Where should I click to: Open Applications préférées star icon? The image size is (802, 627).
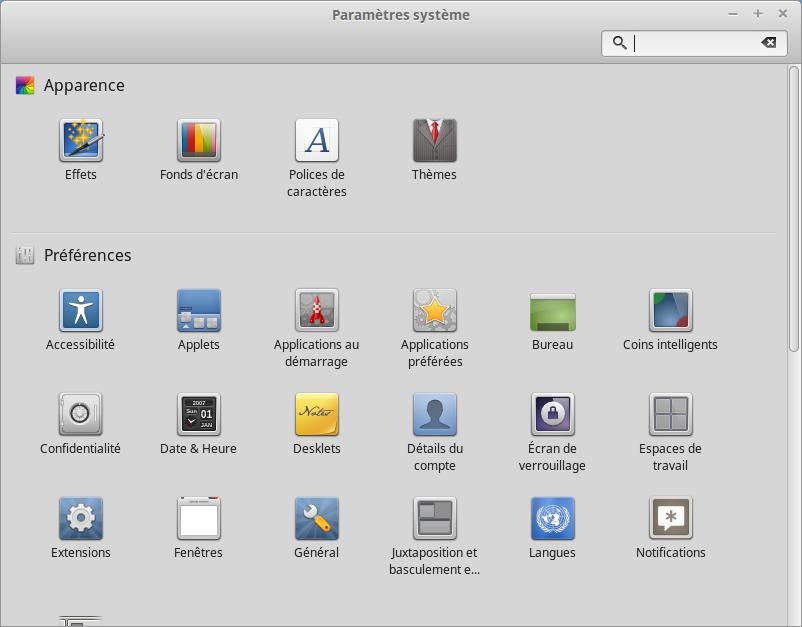[x=434, y=310]
